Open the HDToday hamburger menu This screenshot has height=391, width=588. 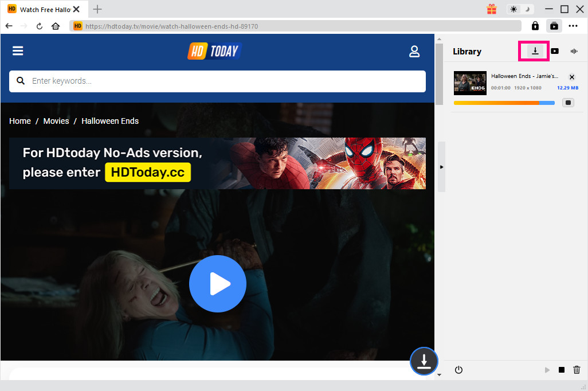(18, 51)
